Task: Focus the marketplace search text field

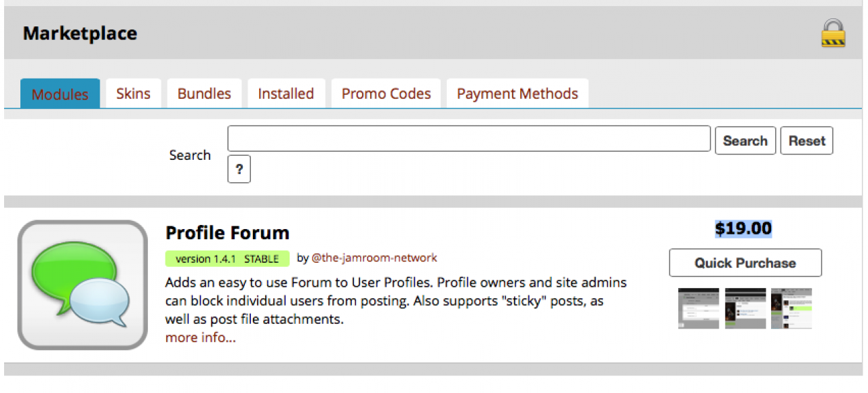Action: 469,138
